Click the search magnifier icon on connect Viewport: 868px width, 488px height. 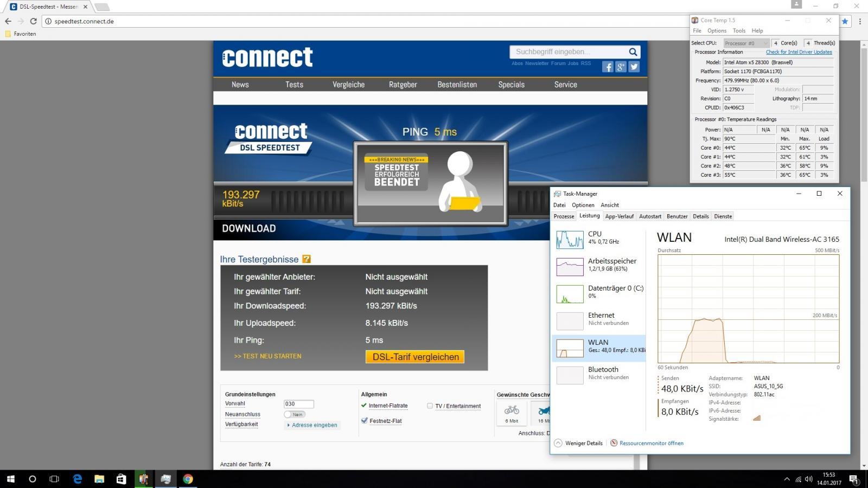point(633,52)
